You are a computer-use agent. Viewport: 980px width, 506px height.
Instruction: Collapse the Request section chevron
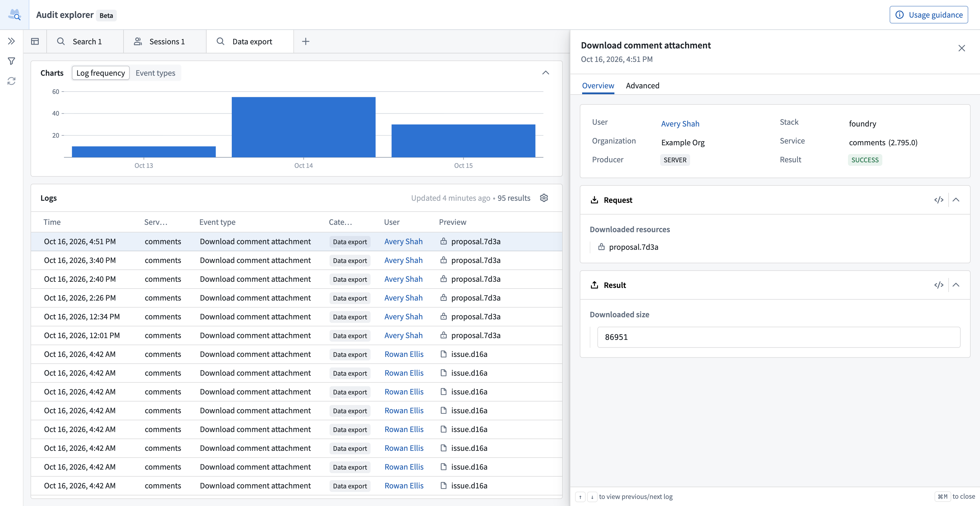tap(956, 200)
